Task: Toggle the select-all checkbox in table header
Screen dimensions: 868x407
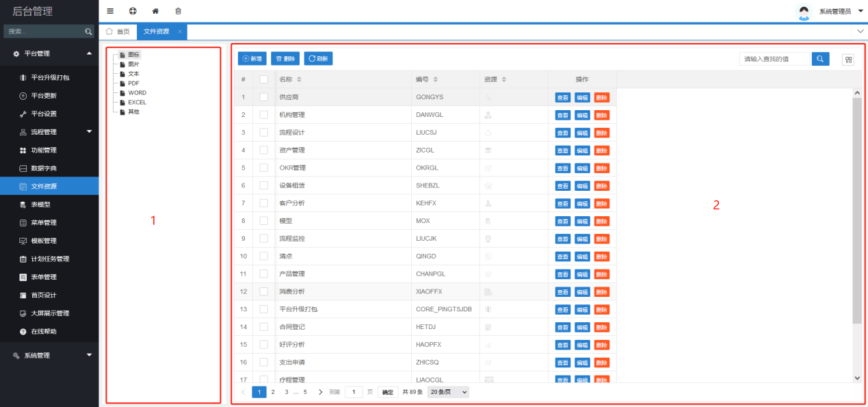Action: [x=264, y=79]
